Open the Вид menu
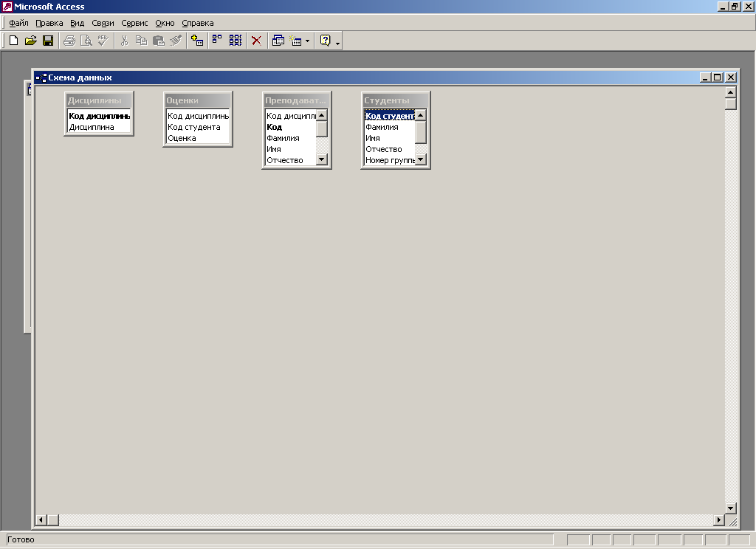Viewport: 756px width, 549px height. click(x=77, y=23)
